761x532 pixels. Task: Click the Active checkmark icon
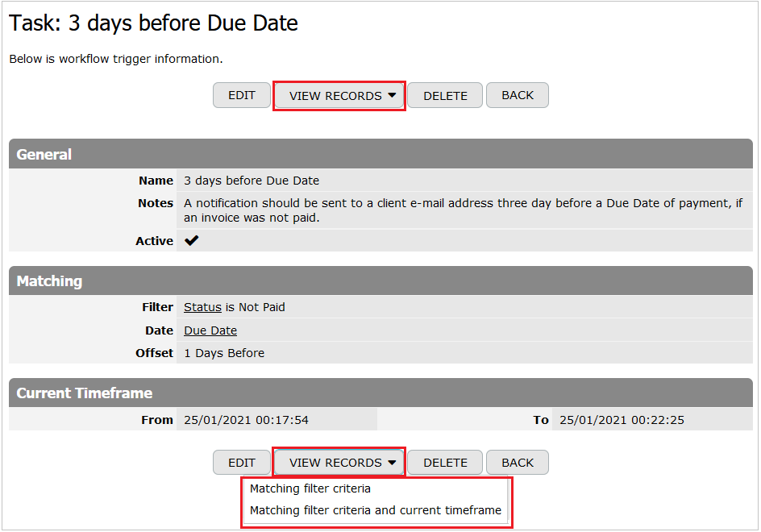pos(191,240)
